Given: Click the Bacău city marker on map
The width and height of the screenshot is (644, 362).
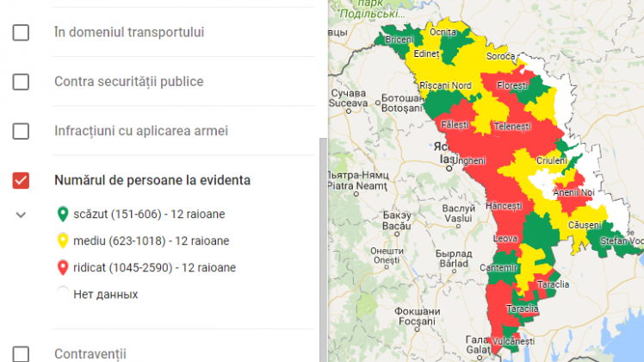Looking at the screenshot, I should click(x=397, y=234).
